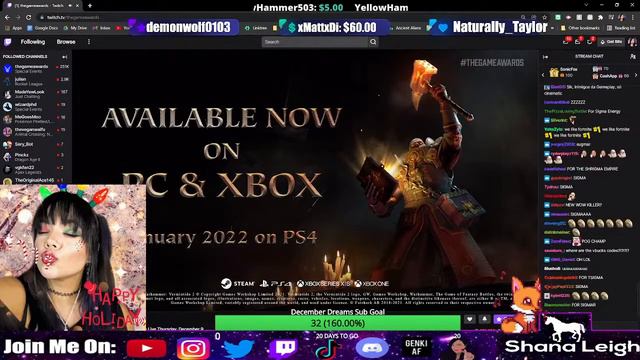Open the Twitch home logo
The width and height of the screenshot is (640, 360).
[7, 42]
